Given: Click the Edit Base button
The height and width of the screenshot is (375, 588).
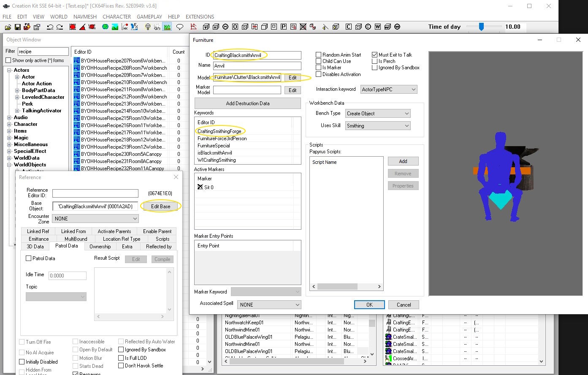Looking at the screenshot, I should (161, 207).
